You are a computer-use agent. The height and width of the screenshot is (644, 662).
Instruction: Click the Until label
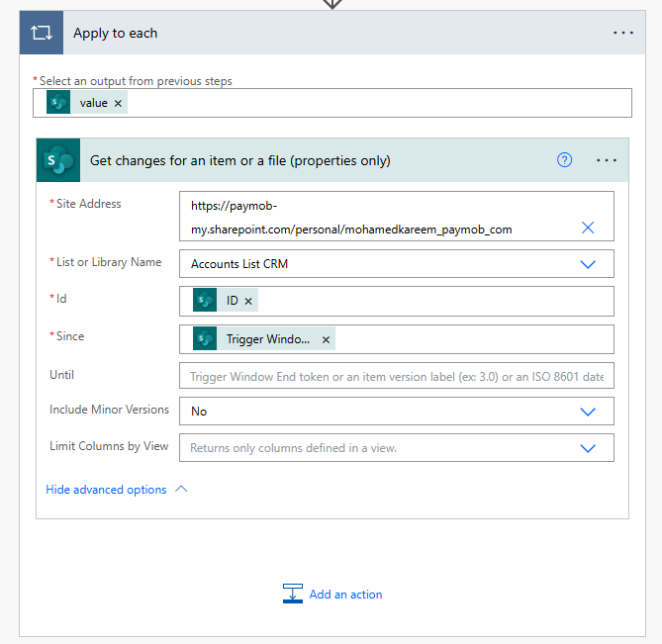tap(61, 375)
